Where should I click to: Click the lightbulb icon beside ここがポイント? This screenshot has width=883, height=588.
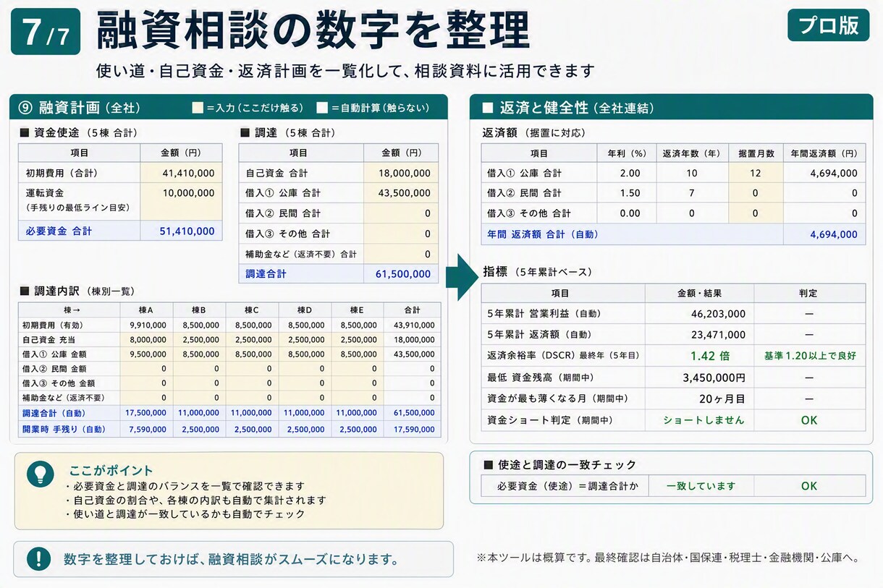pyautogui.click(x=40, y=473)
